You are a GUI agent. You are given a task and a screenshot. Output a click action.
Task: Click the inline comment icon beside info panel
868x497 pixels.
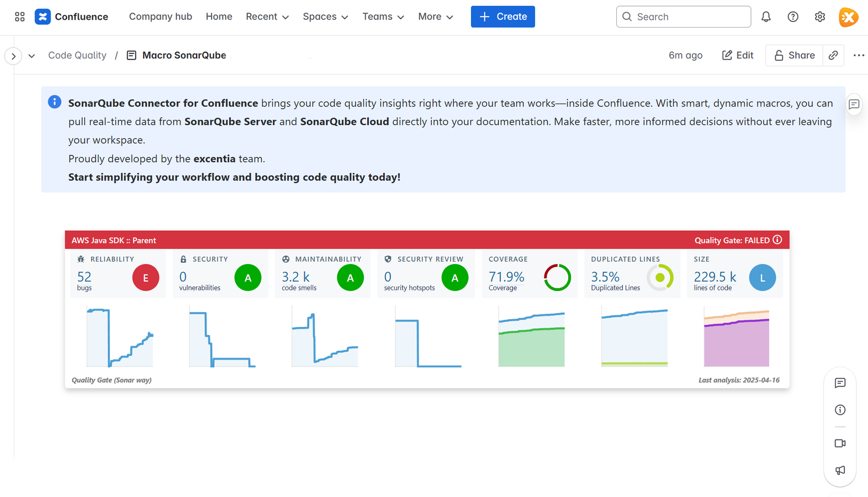(x=854, y=104)
